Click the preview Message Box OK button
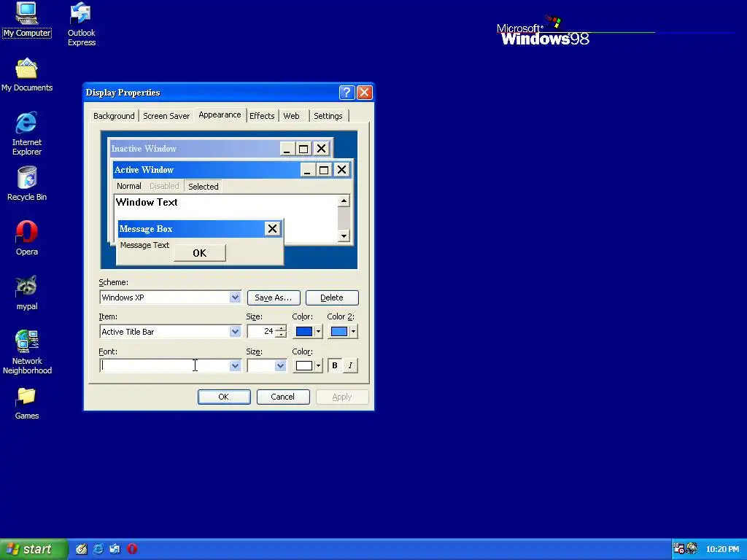Image resolution: width=747 pixels, height=560 pixels. click(200, 253)
